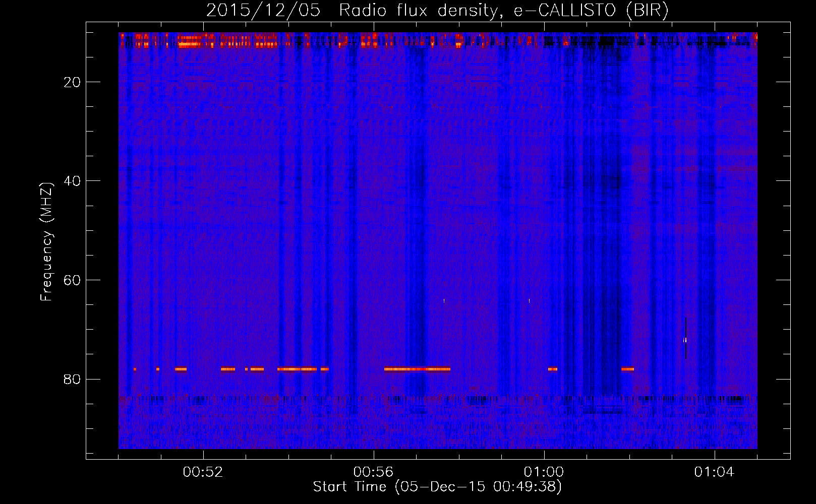Viewport: 816px width, 504px height.
Task: Click the black vertical spike near 01:03
Action: [x=686, y=338]
